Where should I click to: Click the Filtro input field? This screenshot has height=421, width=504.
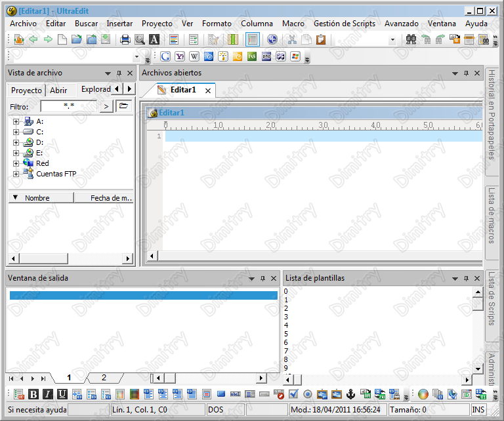click(x=69, y=106)
